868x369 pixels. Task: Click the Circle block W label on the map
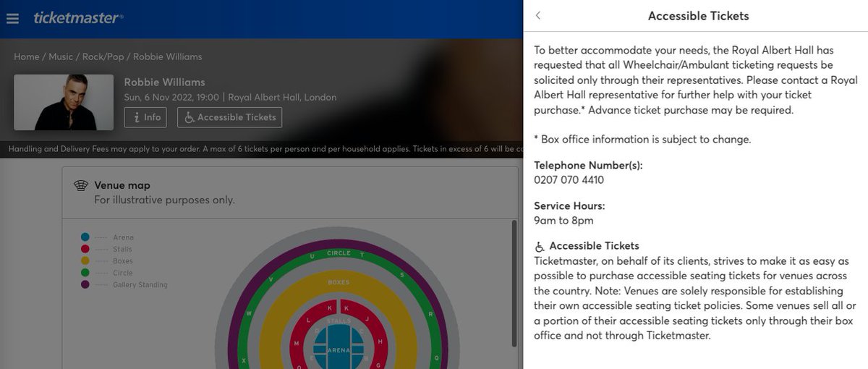tap(249, 313)
